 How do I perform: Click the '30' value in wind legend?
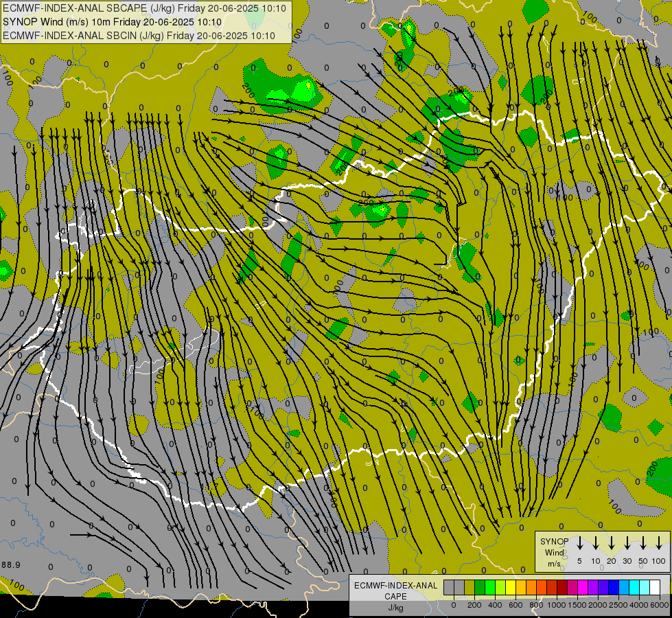pyautogui.click(x=627, y=561)
